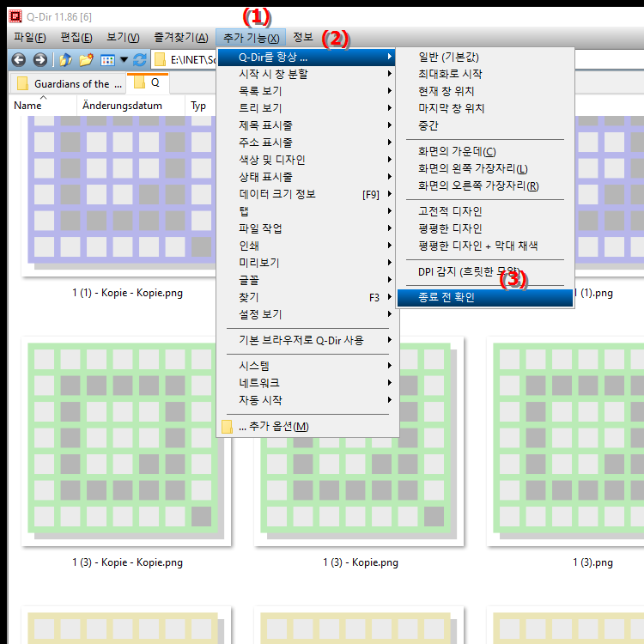Sort by the Änderungsdatum column header

(x=131, y=106)
